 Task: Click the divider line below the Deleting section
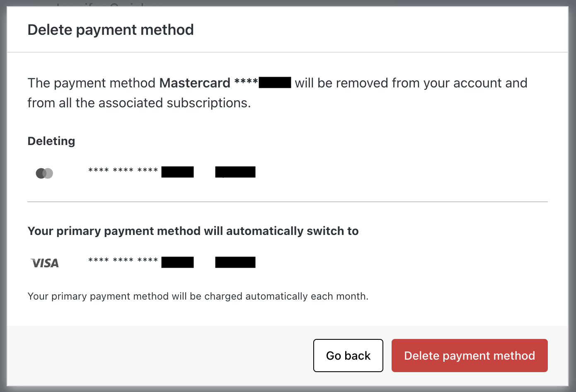(x=288, y=202)
